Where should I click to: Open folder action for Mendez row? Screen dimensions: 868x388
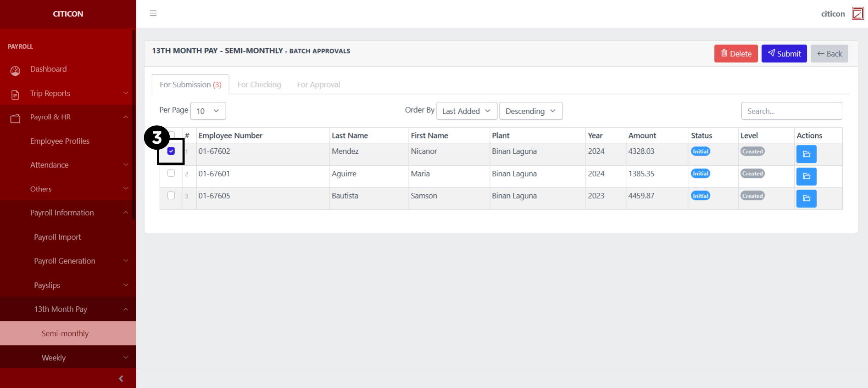point(806,154)
